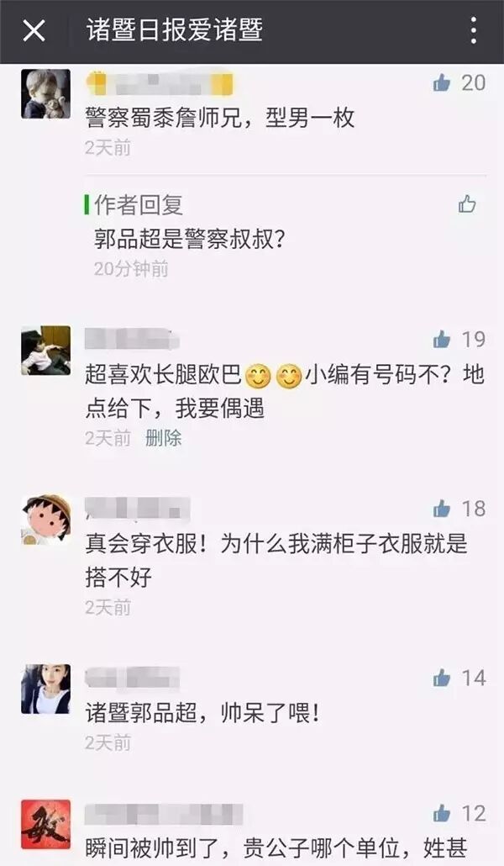Screen dimensions: 504x866
Task: Open the three-dot more options menu
Action: pos(473,30)
